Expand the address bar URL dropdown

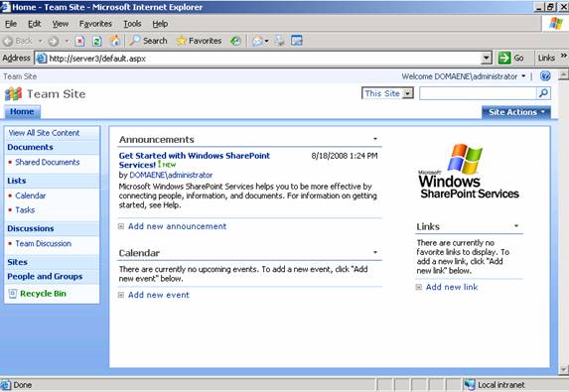[487, 58]
